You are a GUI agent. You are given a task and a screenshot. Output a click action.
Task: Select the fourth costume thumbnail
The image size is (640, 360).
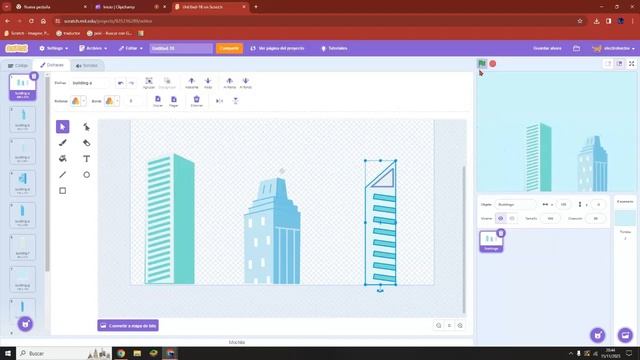coord(22,183)
